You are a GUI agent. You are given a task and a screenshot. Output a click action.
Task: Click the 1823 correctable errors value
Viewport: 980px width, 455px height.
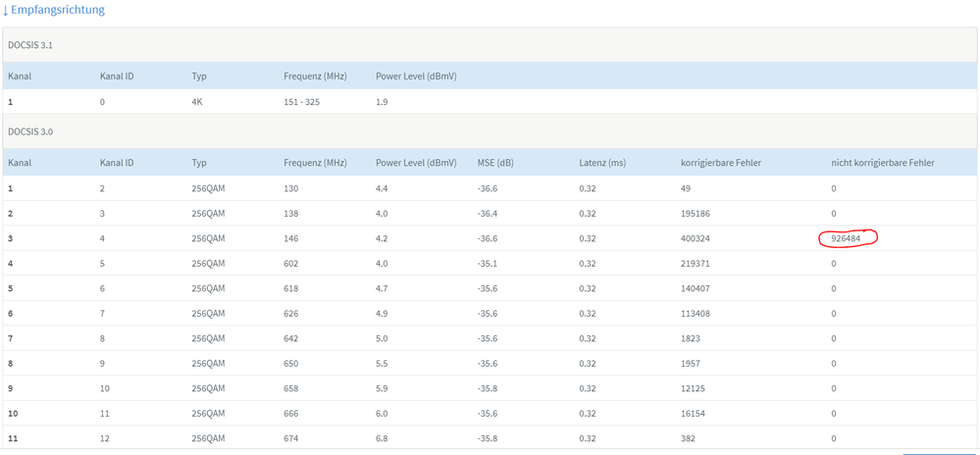691,338
